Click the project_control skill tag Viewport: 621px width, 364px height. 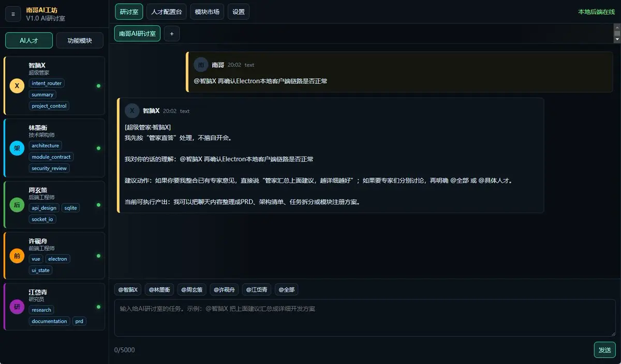(x=49, y=106)
